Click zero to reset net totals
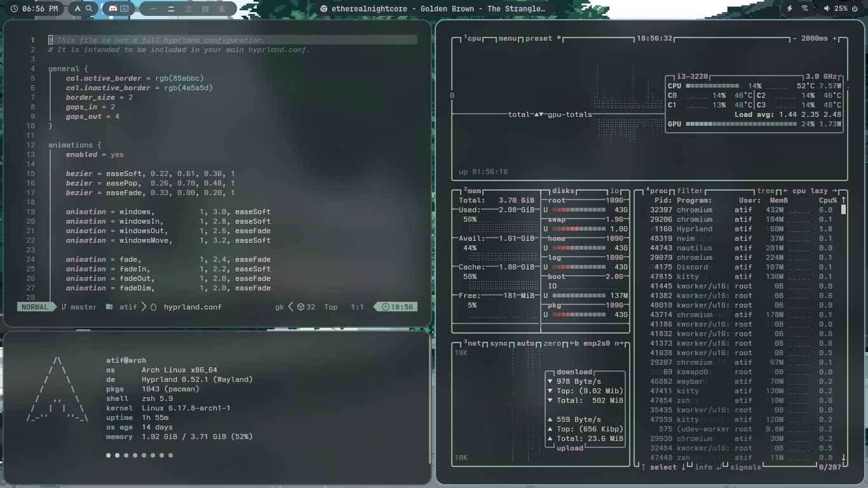This screenshot has height=488, width=868. [553, 343]
